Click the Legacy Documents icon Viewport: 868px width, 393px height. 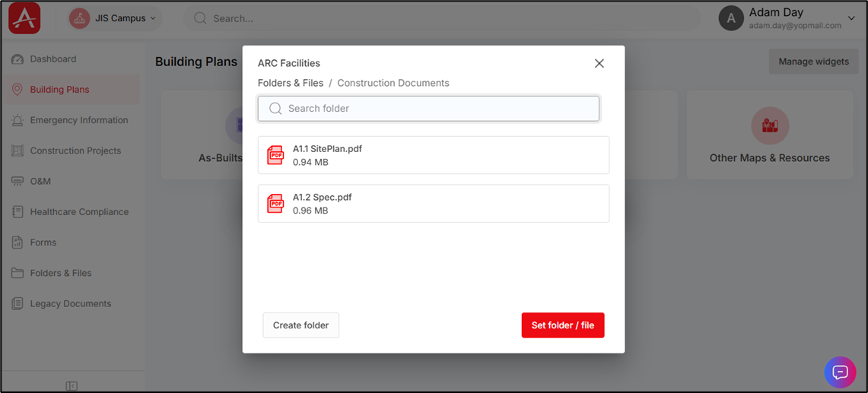click(17, 304)
